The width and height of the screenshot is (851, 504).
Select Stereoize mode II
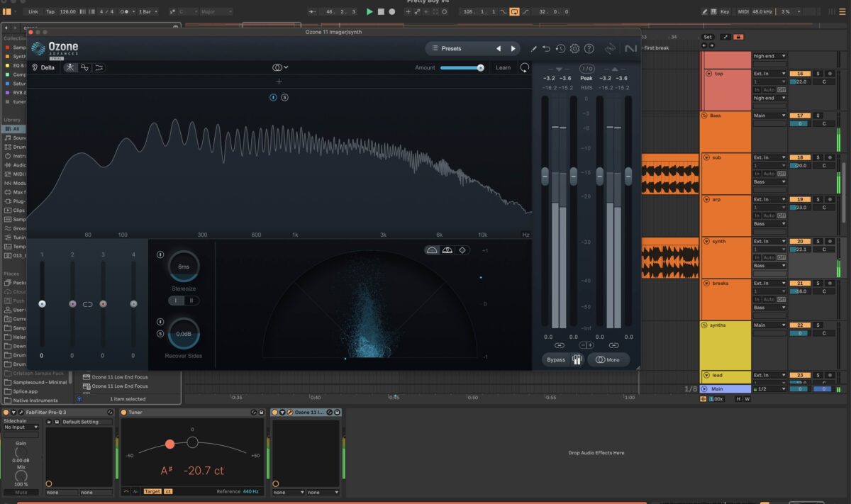click(191, 301)
